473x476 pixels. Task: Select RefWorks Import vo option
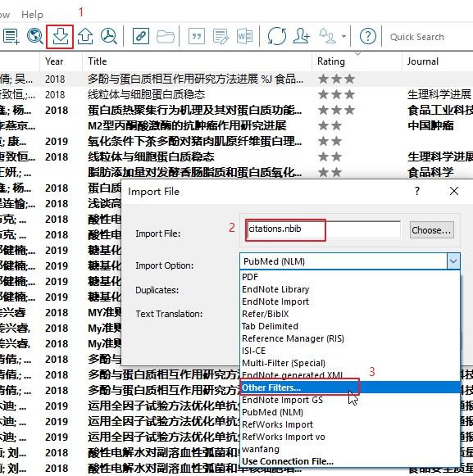pyautogui.click(x=350, y=437)
